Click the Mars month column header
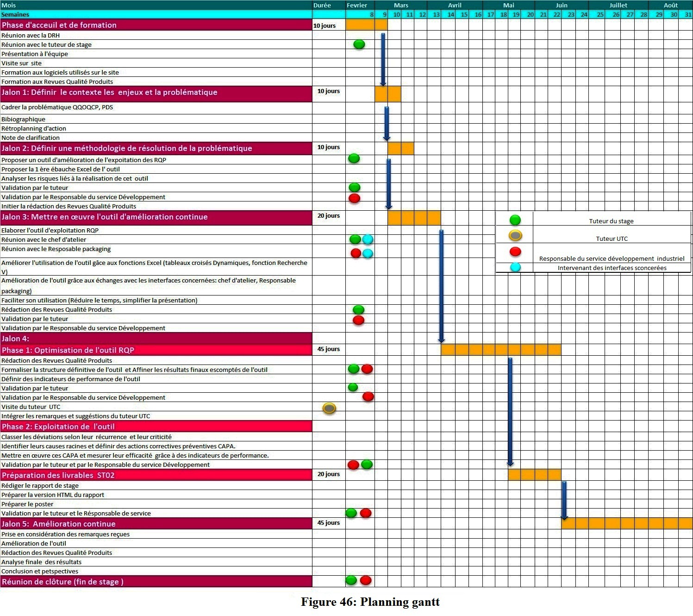Image resolution: width=693 pixels, height=616 pixels. click(401, 5)
